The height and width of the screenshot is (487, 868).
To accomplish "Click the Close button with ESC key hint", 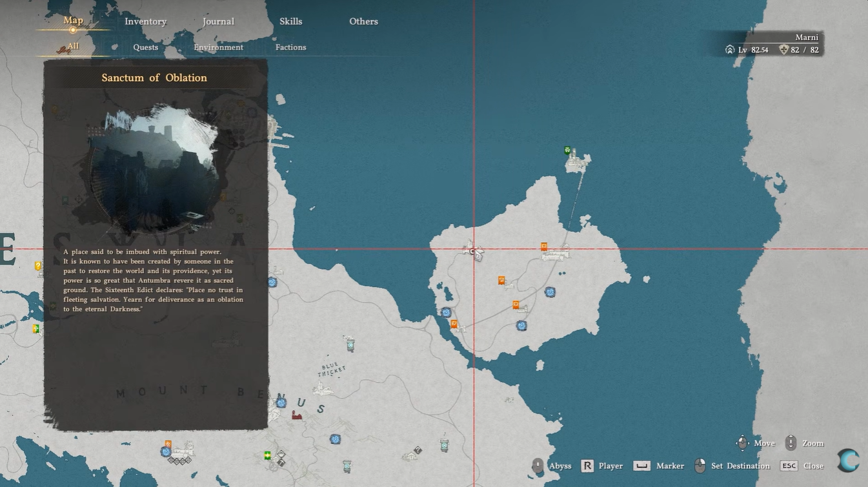I will (x=802, y=466).
